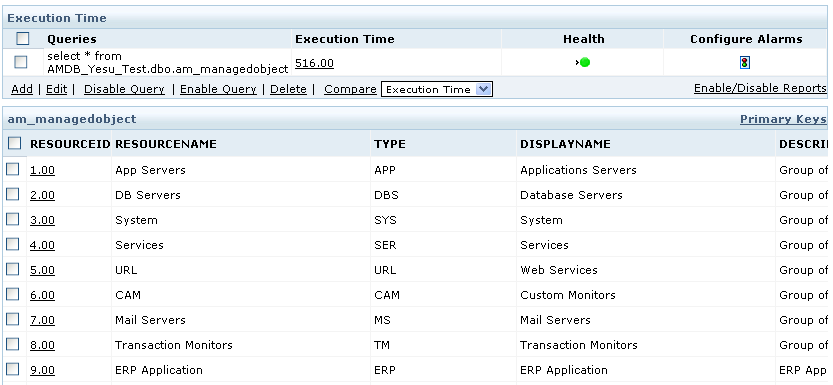Click the Edit query link

[56, 89]
